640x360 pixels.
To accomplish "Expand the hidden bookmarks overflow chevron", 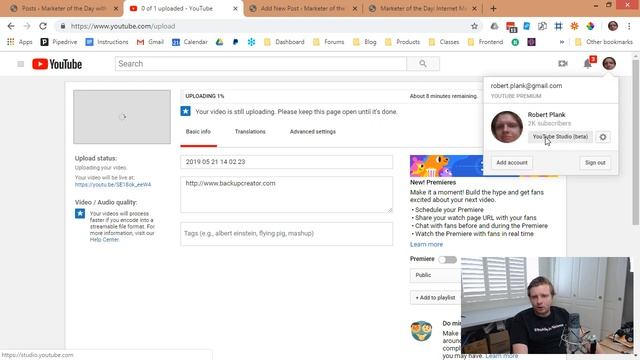I will pos(562,42).
